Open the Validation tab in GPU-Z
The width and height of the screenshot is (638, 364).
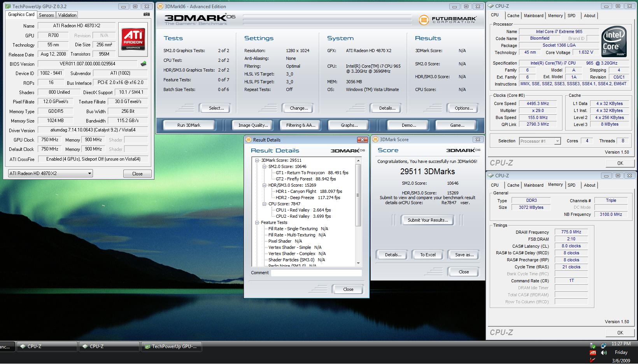[67, 15]
